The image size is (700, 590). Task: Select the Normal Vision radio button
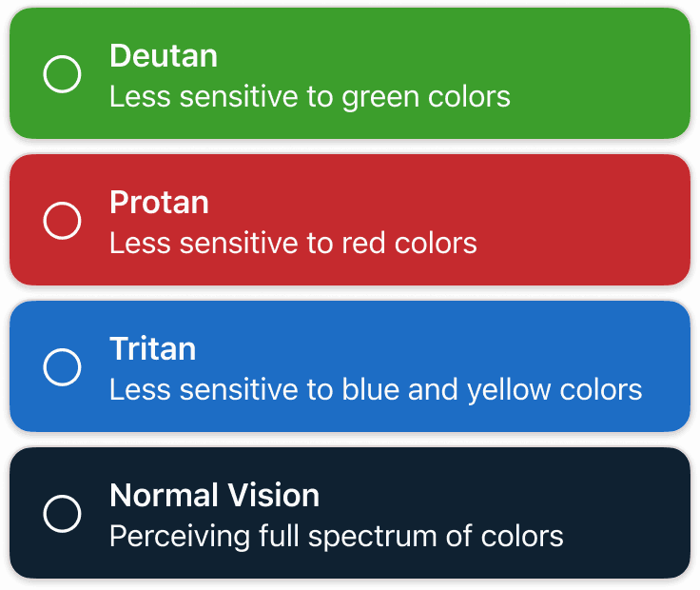pyautogui.click(x=62, y=514)
